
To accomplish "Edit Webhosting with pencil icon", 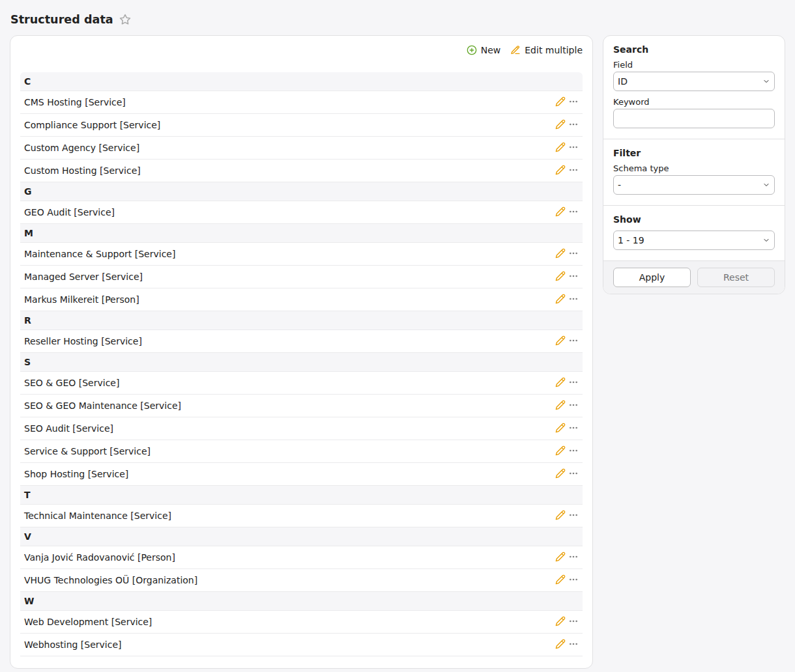I will tap(560, 644).
